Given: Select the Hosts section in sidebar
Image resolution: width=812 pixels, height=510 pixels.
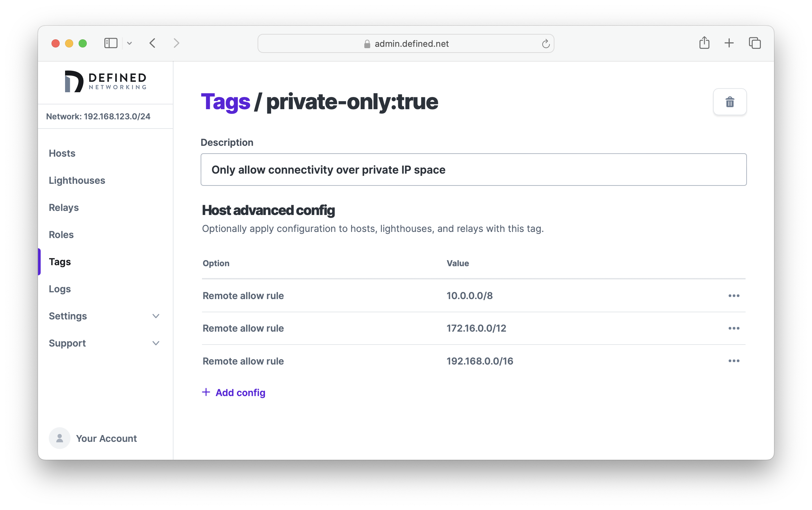Looking at the screenshot, I should pyautogui.click(x=62, y=153).
